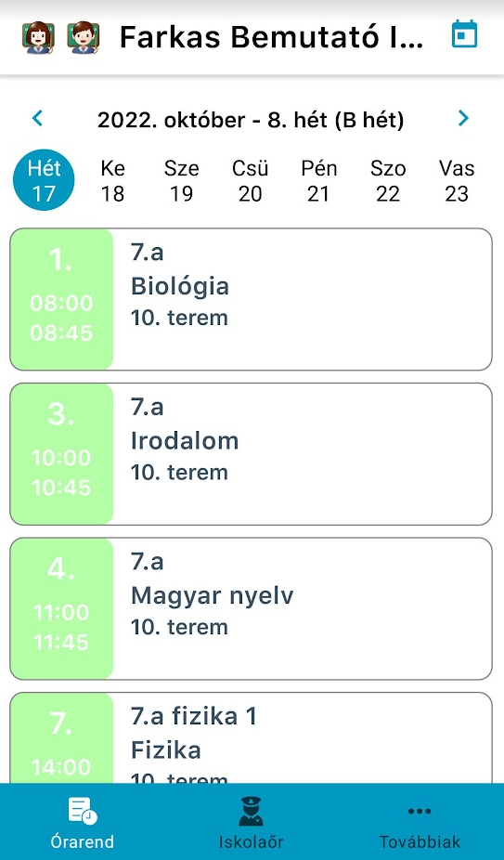Tap the Farkas Bemutató title

click(x=271, y=37)
